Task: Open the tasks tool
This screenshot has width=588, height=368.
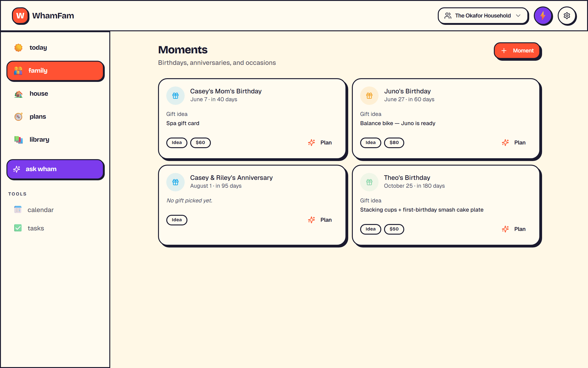Action: pos(55,228)
